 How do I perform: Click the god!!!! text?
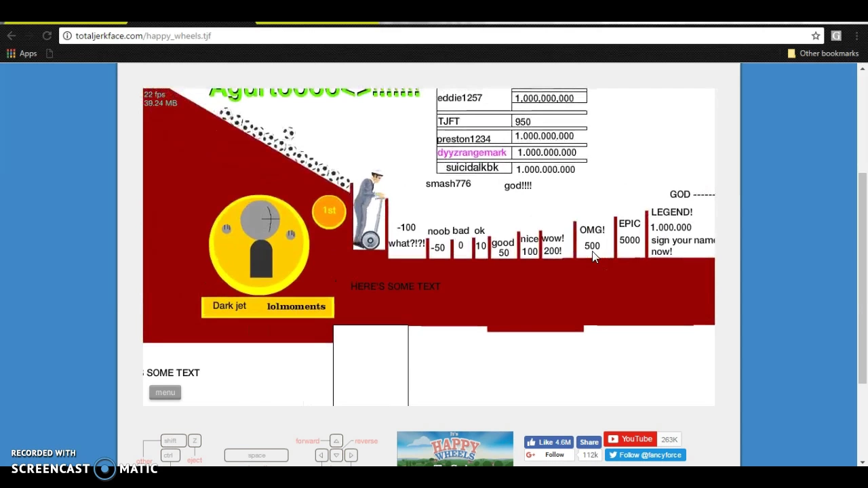coord(518,186)
